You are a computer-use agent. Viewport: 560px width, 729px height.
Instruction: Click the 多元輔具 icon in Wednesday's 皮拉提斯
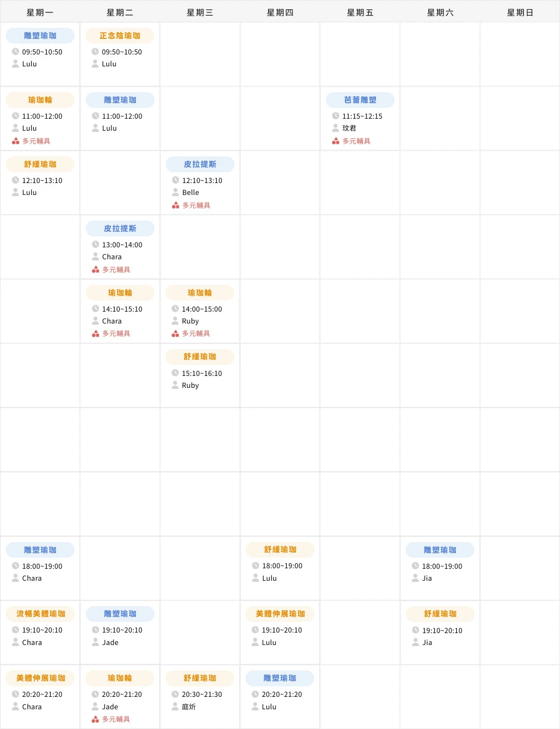tap(175, 205)
